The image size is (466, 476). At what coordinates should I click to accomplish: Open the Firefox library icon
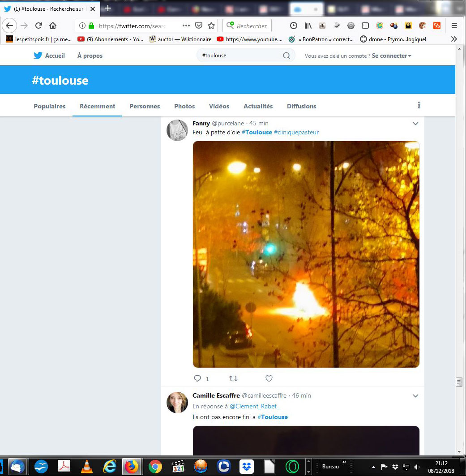308,26
